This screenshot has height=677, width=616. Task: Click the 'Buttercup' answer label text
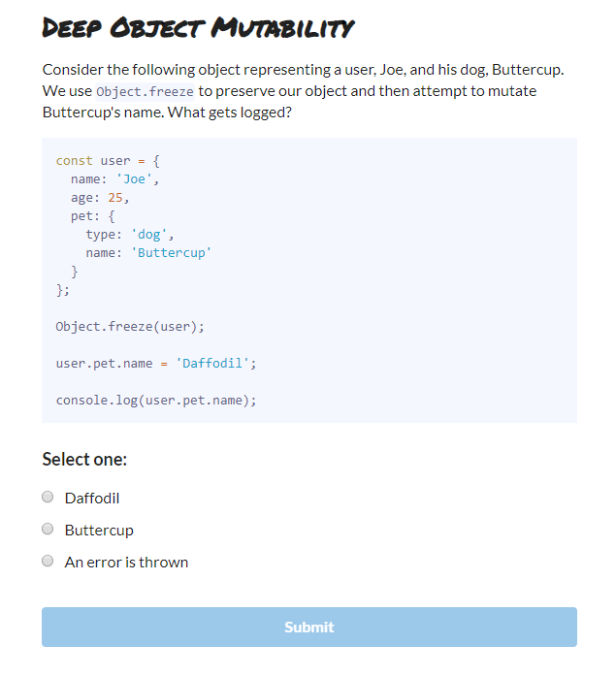99,531
